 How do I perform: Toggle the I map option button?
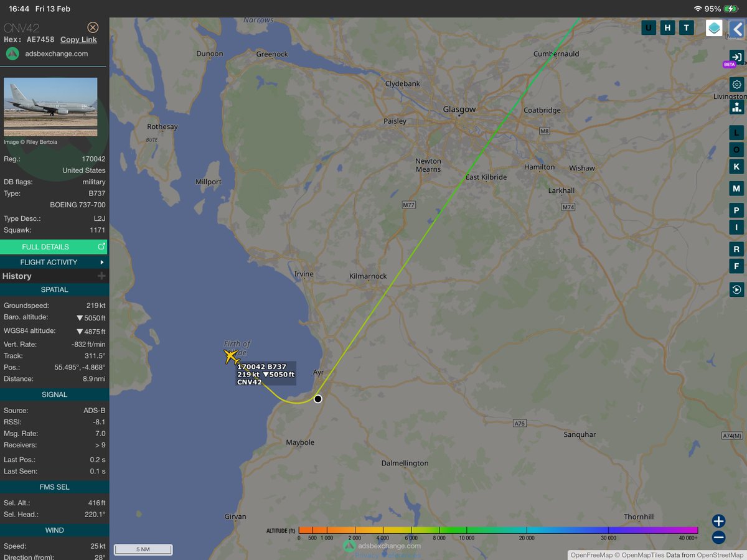click(x=736, y=227)
